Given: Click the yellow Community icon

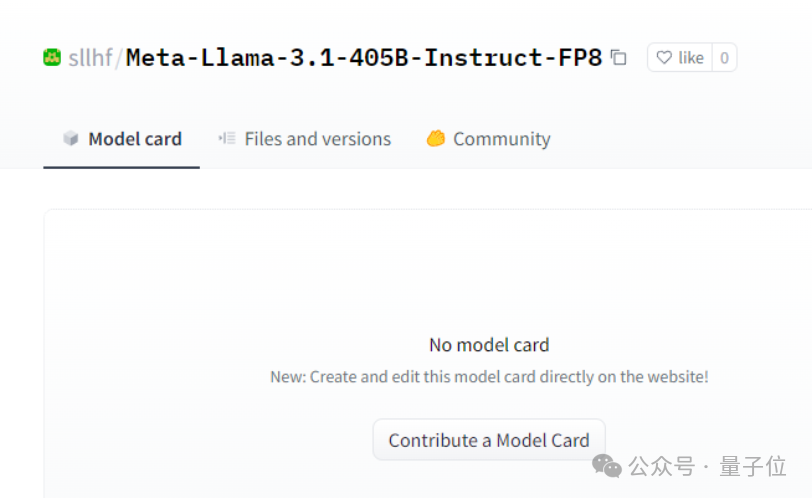Looking at the screenshot, I should [x=435, y=139].
